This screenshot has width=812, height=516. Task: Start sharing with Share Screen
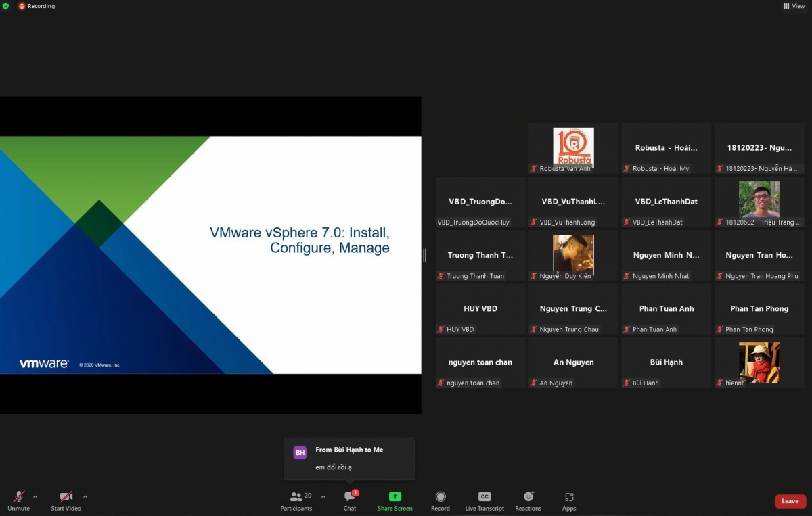395,501
